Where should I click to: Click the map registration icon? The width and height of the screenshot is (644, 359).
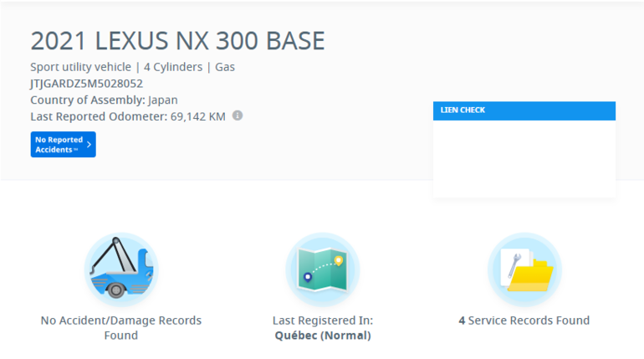[x=322, y=269]
